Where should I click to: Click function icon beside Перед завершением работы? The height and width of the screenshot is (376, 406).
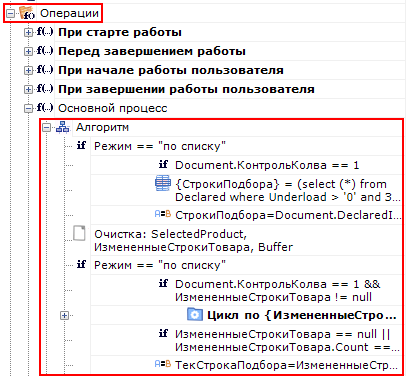pyautogui.click(x=45, y=51)
